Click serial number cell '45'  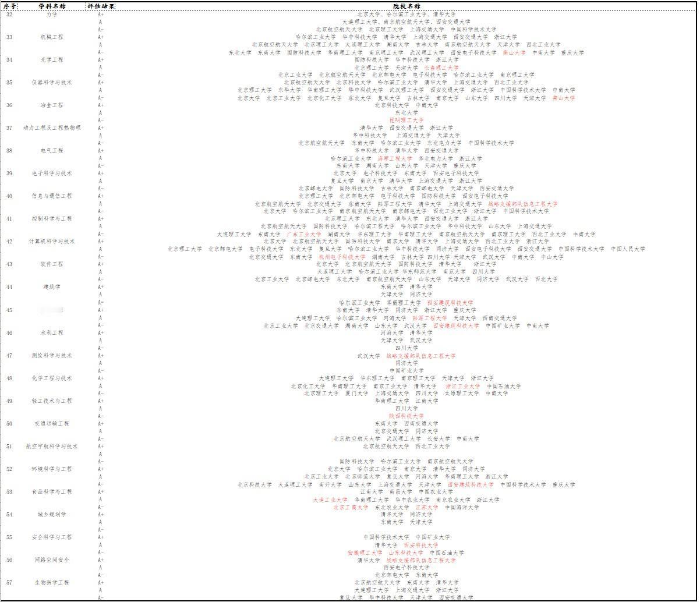pyautogui.click(x=9, y=310)
